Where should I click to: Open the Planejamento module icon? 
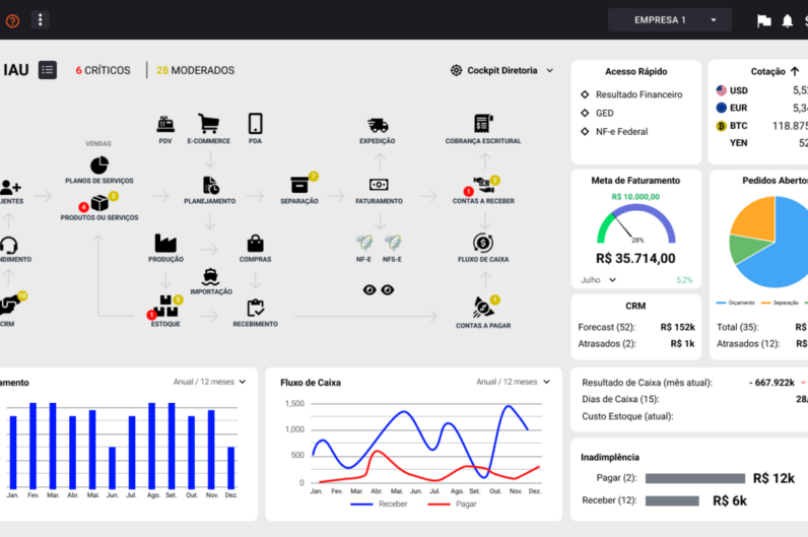tap(210, 186)
